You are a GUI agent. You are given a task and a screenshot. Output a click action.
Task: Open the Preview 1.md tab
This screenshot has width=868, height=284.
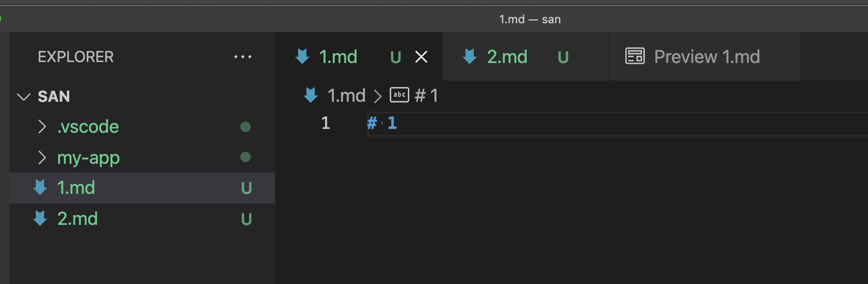click(707, 57)
